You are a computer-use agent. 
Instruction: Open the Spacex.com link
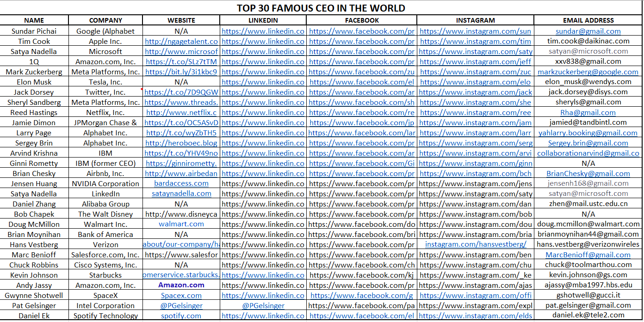click(x=181, y=295)
